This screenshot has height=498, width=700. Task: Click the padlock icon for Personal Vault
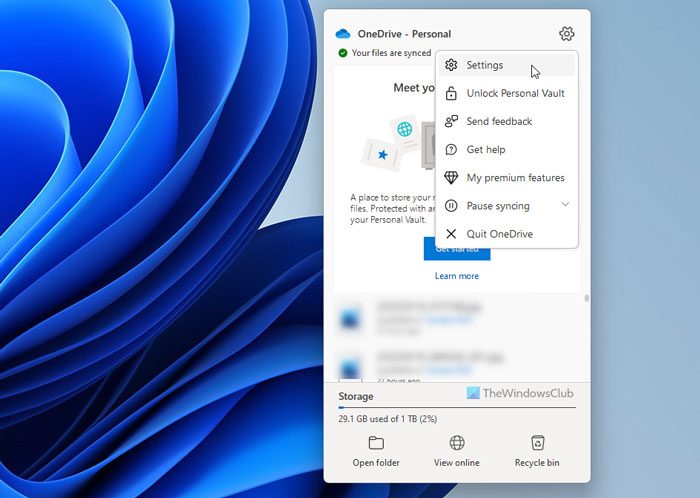tap(451, 93)
